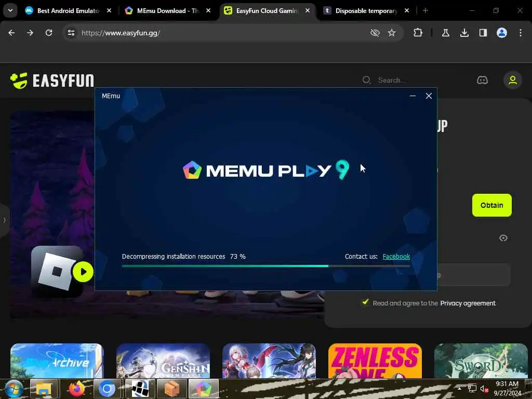This screenshot has width=532, height=399.
Task: Uncheck the Privacy agreement checkbox
Action: (365, 302)
